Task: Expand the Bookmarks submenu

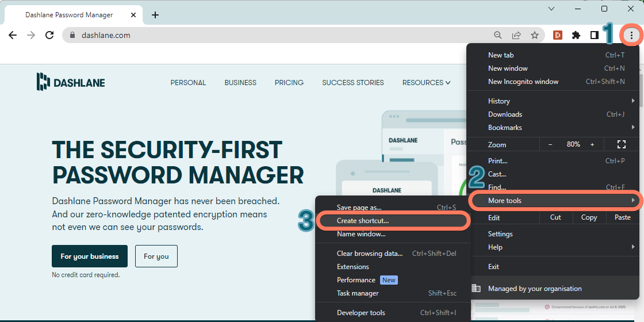Action: click(553, 127)
